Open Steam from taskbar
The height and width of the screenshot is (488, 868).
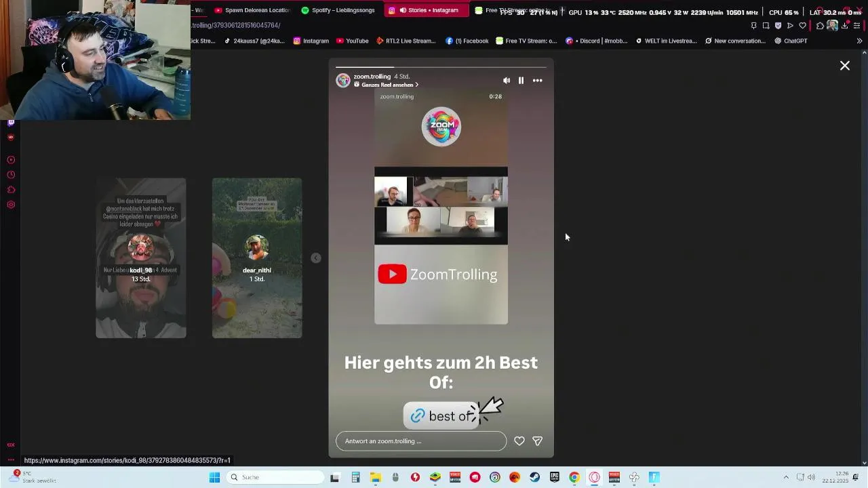pos(535,477)
